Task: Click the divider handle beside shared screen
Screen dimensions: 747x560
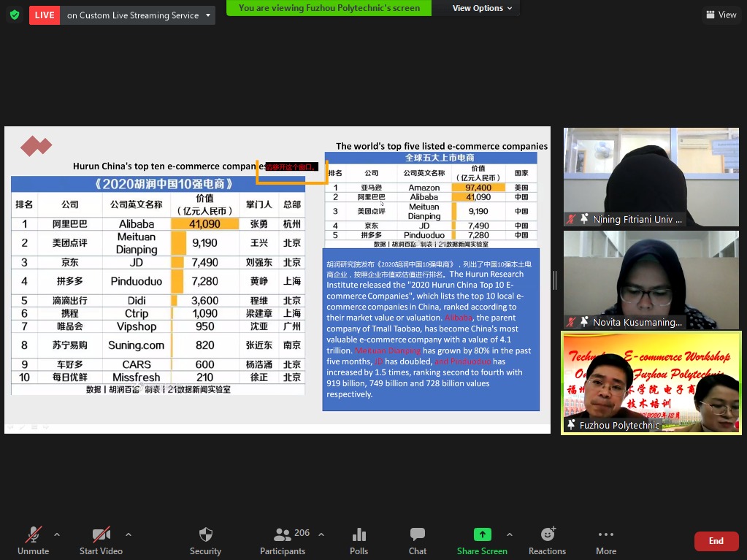Action: (555, 280)
